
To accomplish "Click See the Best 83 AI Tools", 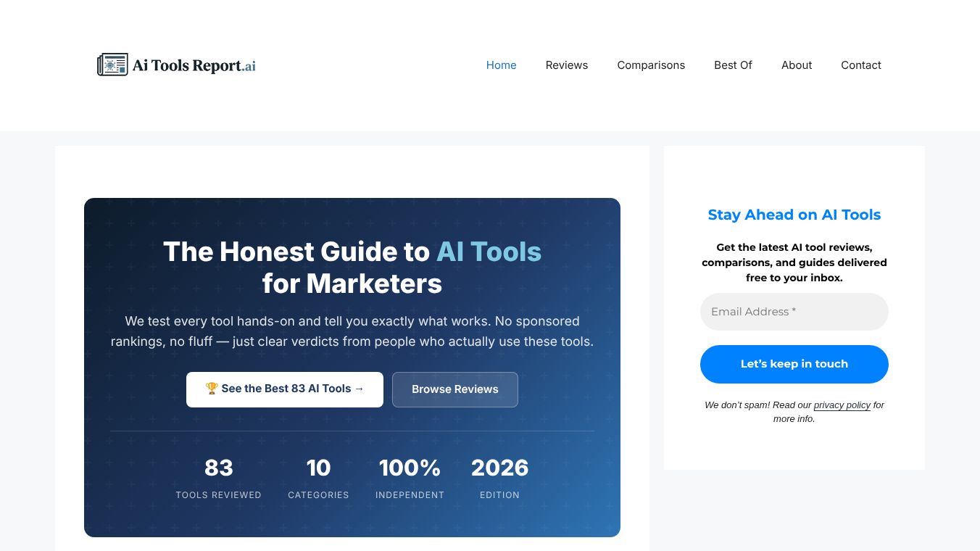I will [284, 389].
